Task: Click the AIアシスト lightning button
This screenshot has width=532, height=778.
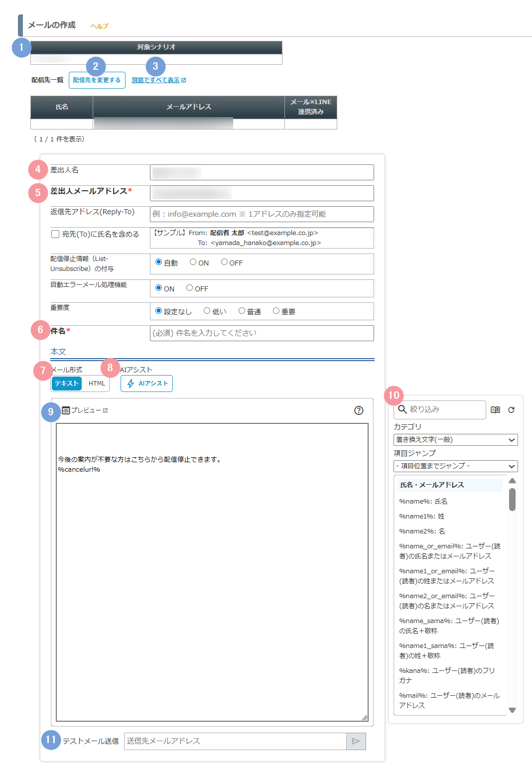Action: pyautogui.click(x=146, y=384)
